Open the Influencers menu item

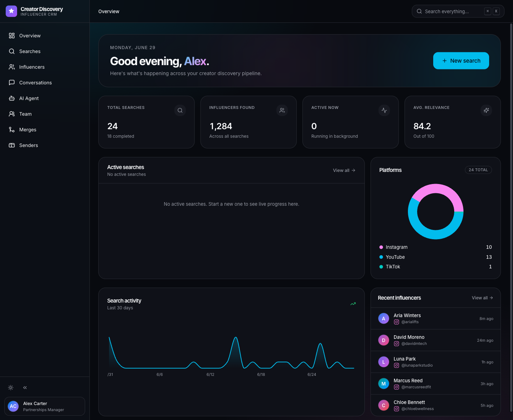coord(45,67)
